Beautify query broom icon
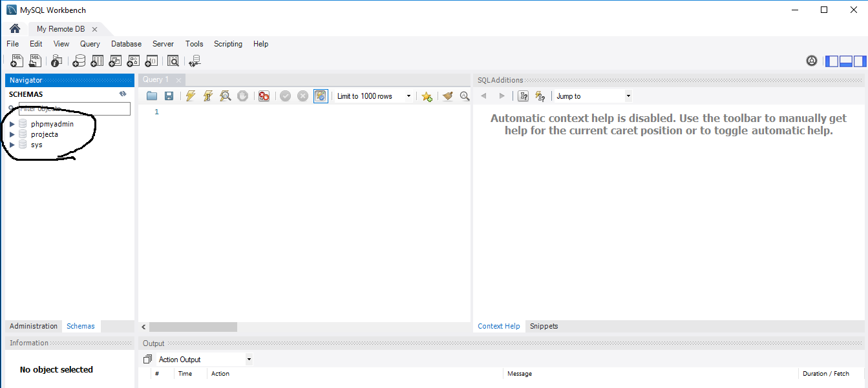868x388 pixels. click(x=447, y=96)
